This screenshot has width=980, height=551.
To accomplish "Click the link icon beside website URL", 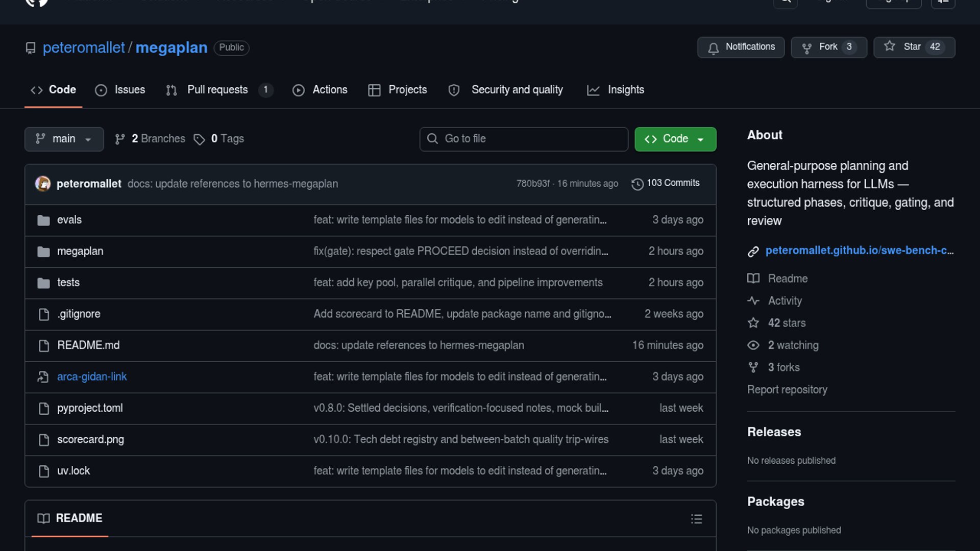I will coord(753,251).
